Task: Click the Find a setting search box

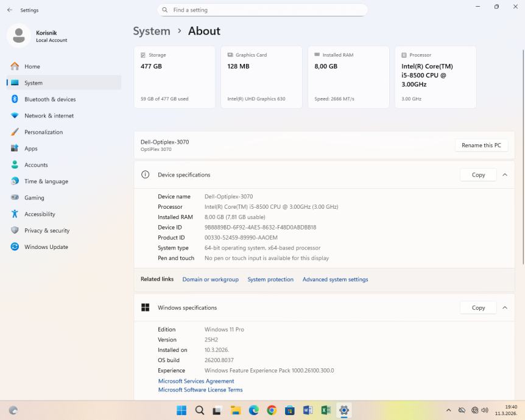Action: 262,10
